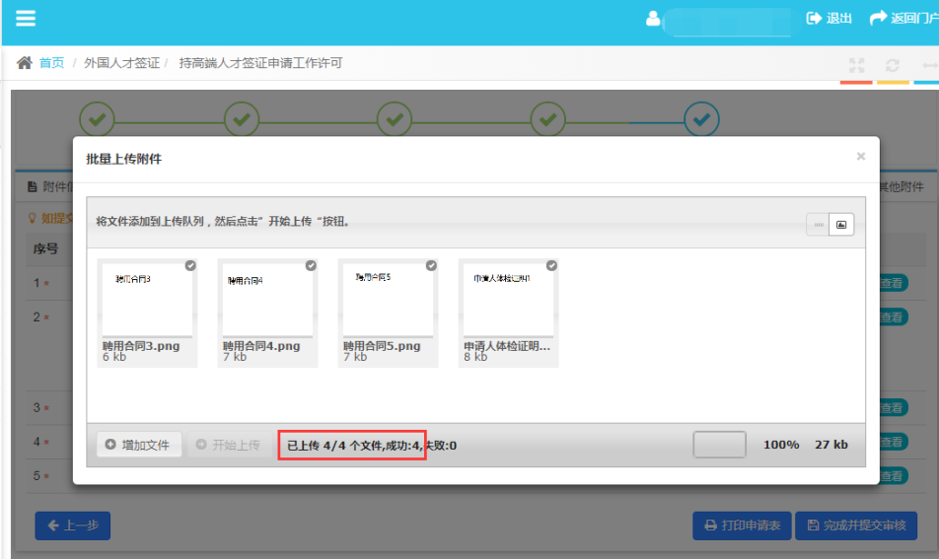Screen dimensions: 939x560
Task: Open the hamburger sidebar menu
Action: pyautogui.click(x=26, y=19)
